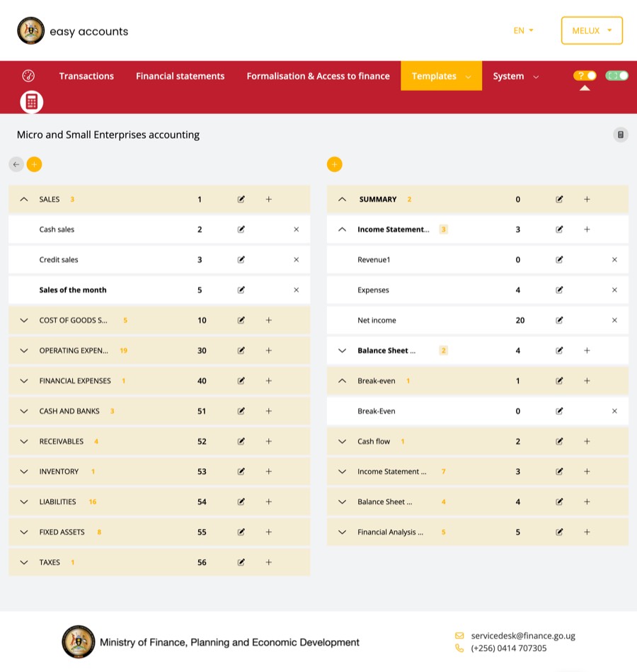Viewport: 637px width, 672px height.
Task: Remove the Credit sales row
Action: pos(297,260)
